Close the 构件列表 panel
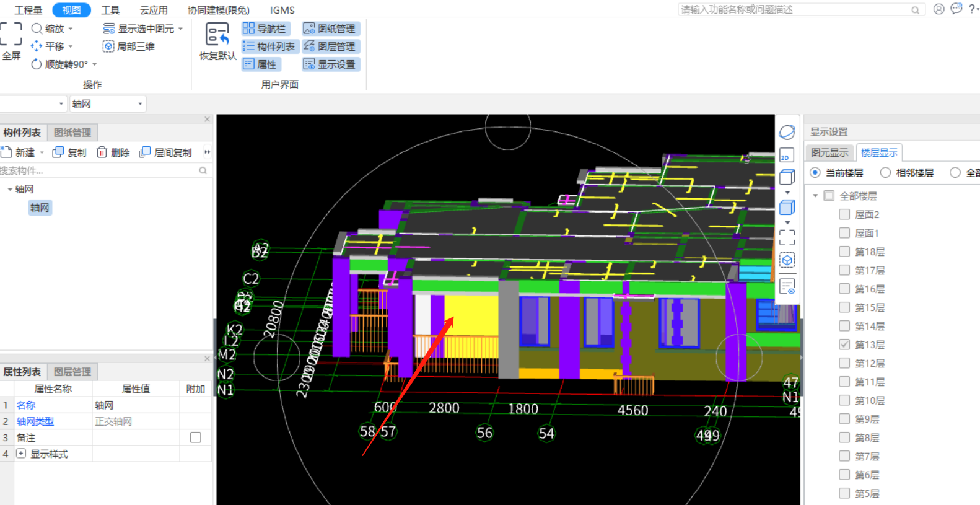The height and width of the screenshot is (505, 980). (207, 119)
